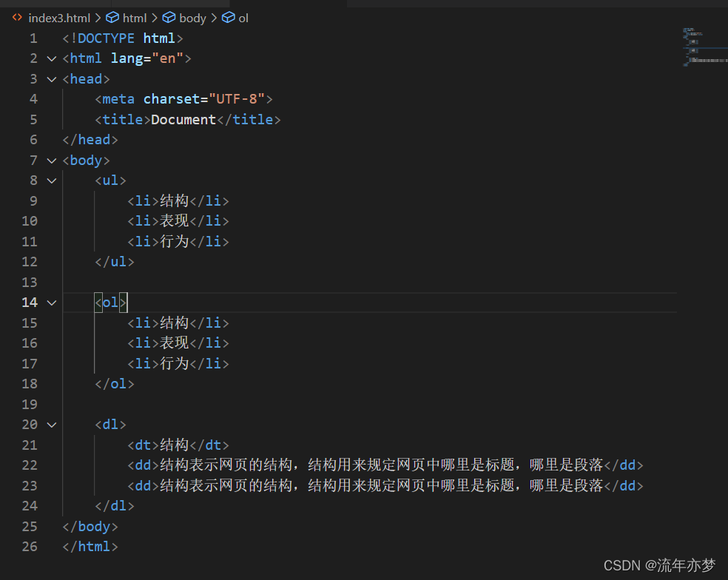This screenshot has width=728, height=580.
Task: Click the lang="en" attribute on line 2
Action: coord(146,58)
